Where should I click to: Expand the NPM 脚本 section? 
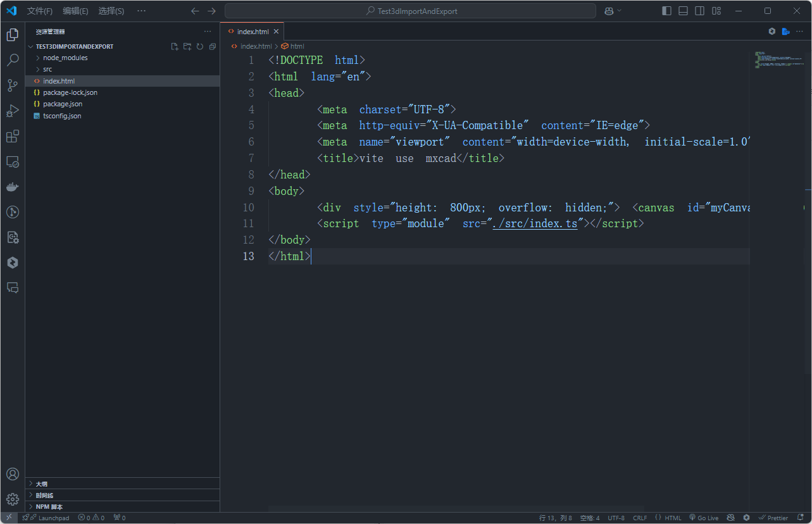click(49, 506)
